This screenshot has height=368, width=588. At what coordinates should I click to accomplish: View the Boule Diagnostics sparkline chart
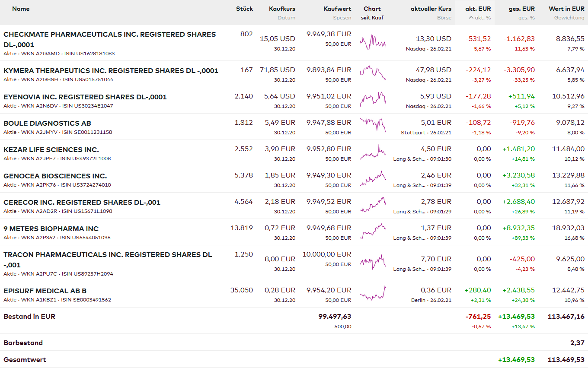point(373,125)
